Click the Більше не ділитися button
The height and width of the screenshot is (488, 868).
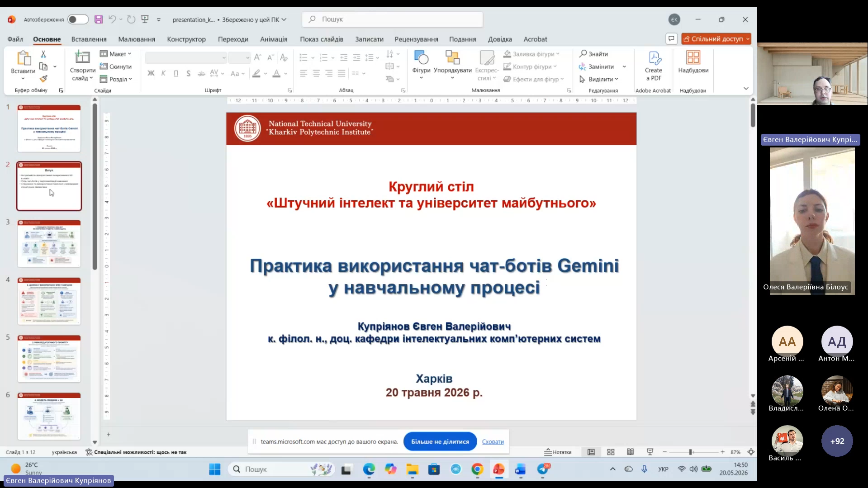point(440,441)
